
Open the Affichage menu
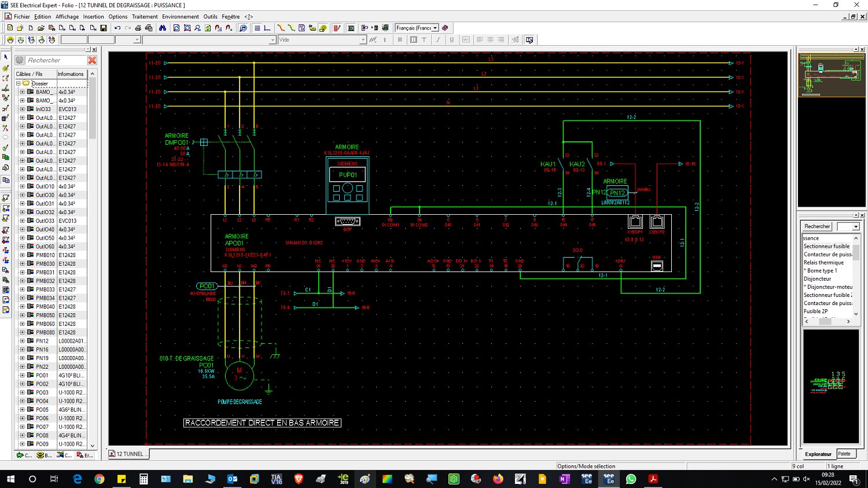67,17
